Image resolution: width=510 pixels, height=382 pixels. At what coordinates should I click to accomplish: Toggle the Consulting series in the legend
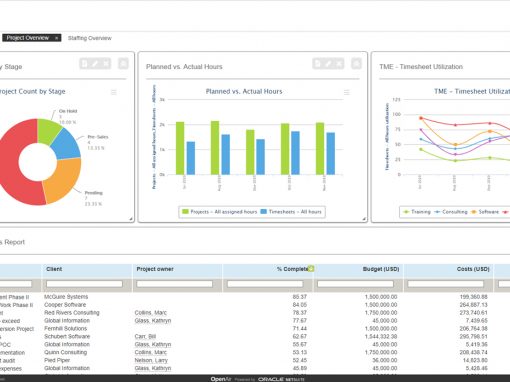[x=451, y=212]
